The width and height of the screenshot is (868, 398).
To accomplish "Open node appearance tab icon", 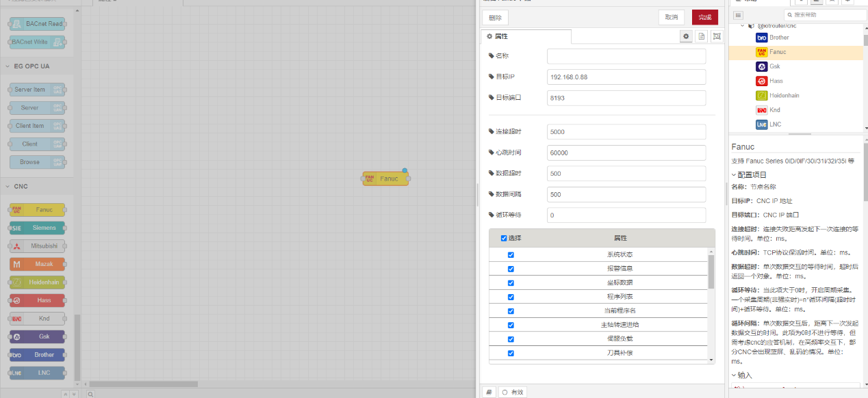I will [x=717, y=37].
